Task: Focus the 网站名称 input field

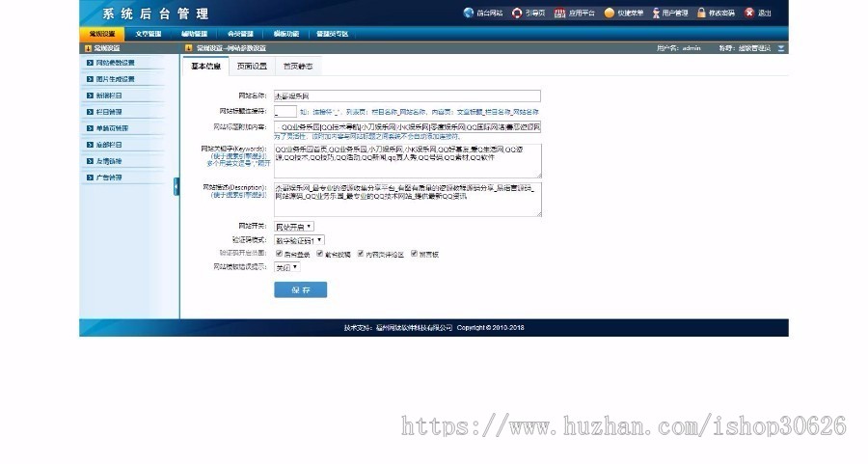Action: [407, 96]
